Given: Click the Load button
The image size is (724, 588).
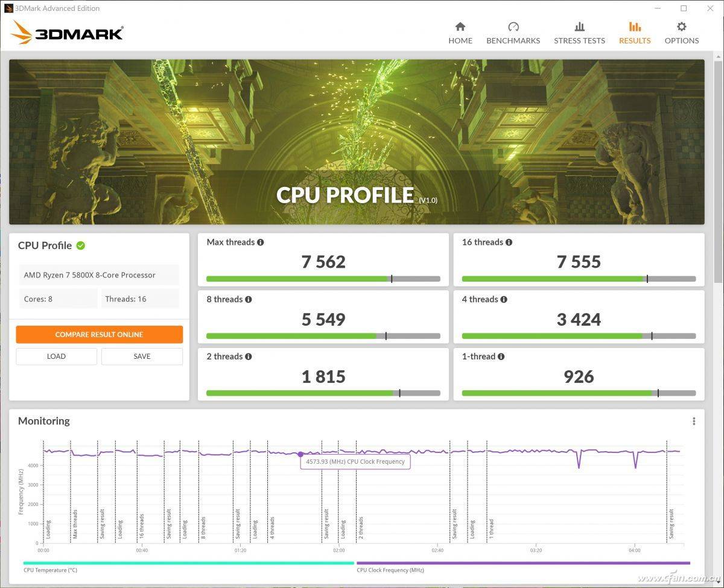Looking at the screenshot, I should (56, 356).
